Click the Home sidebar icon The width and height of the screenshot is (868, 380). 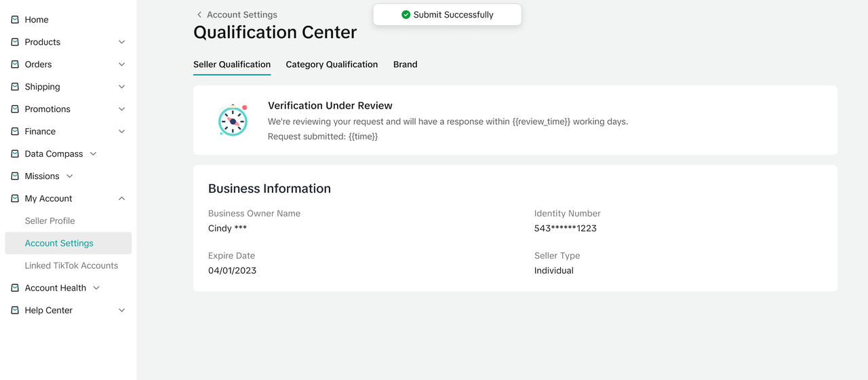click(15, 20)
